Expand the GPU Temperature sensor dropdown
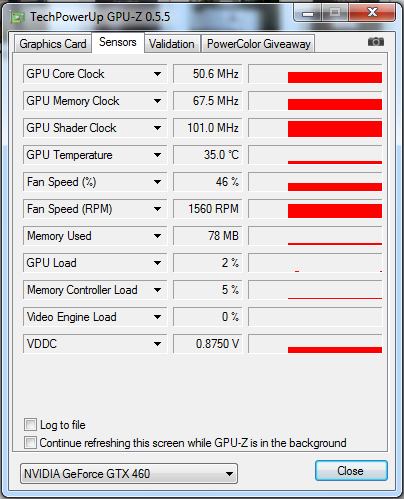The width and height of the screenshot is (404, 499). 158,155
